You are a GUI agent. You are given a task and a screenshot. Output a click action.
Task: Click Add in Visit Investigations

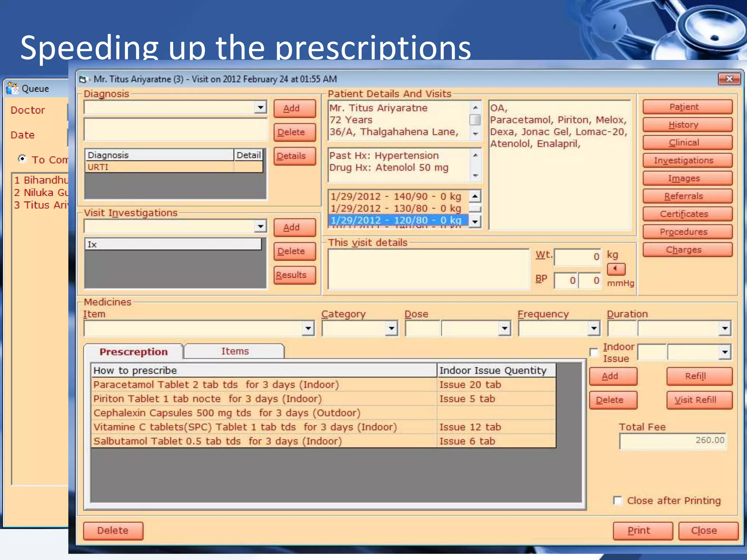tap(295, 227)
